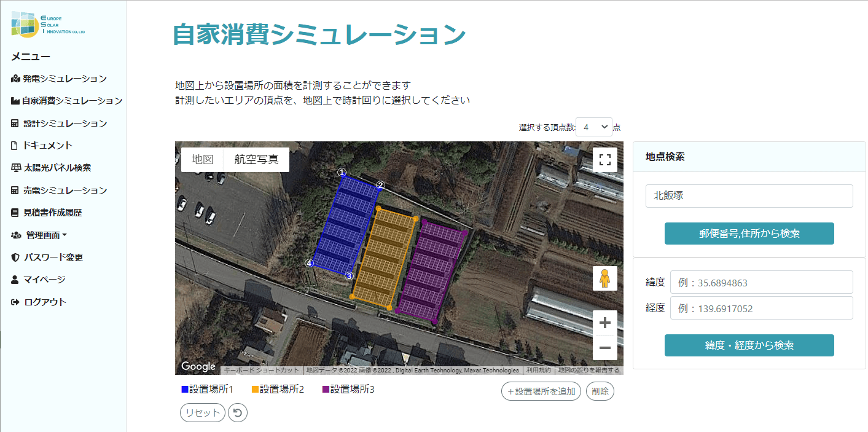Zoom in the map with plus button

[604, 323]
